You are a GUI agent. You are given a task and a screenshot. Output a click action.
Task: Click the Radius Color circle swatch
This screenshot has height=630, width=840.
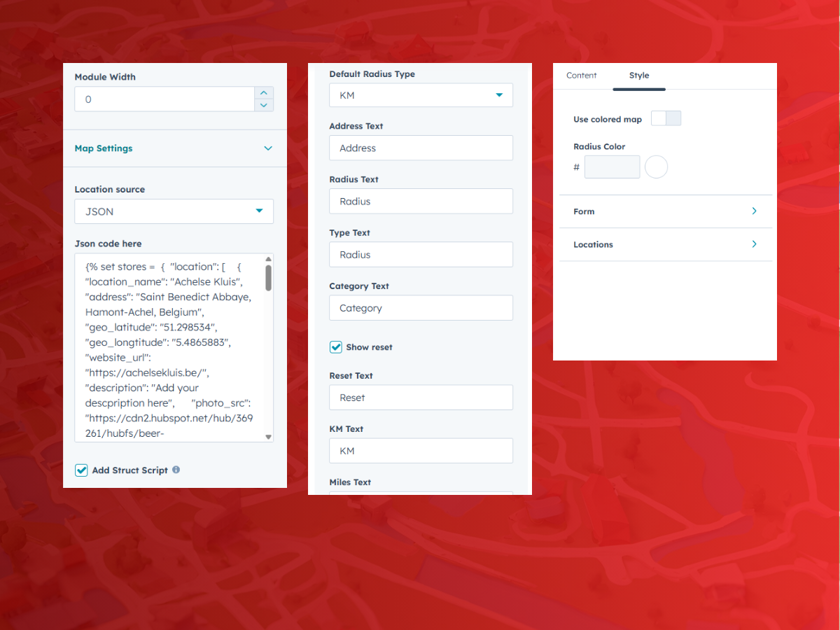coord(656,167)
